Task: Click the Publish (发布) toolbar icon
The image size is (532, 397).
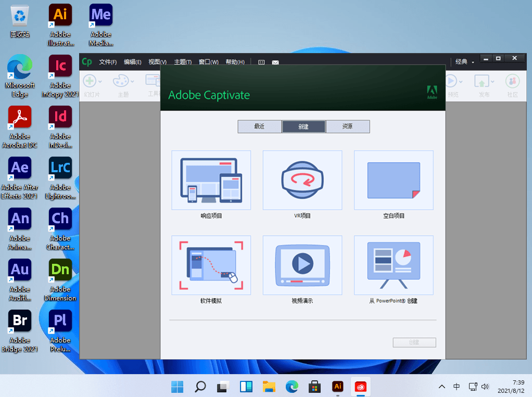Action: point(482,81)
